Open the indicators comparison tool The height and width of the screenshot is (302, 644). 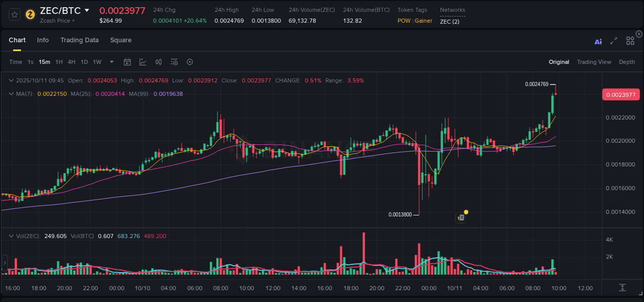tap(159, 62)
